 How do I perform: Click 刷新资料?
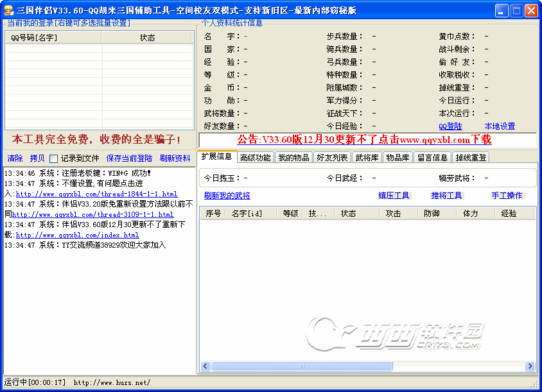point(175,158)
